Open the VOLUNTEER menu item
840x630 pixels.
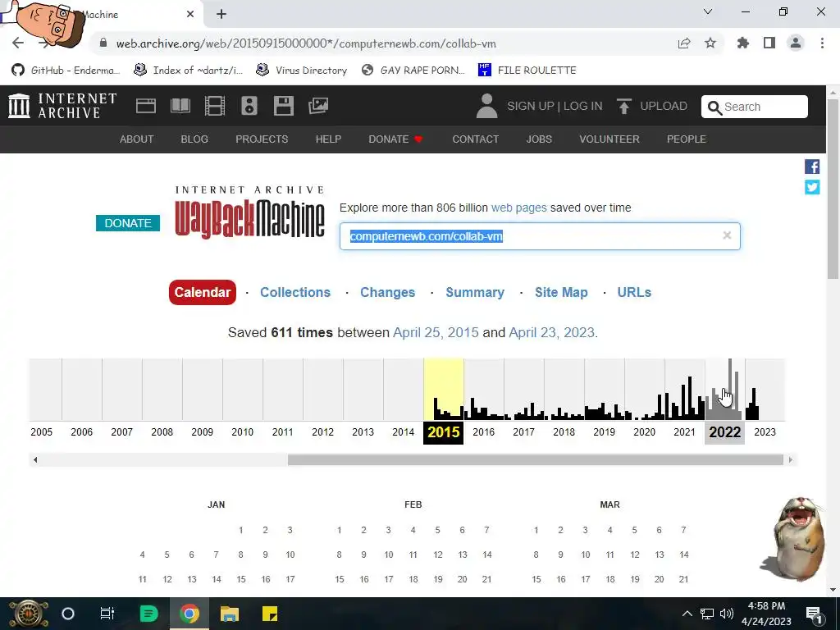click(609, 139)
